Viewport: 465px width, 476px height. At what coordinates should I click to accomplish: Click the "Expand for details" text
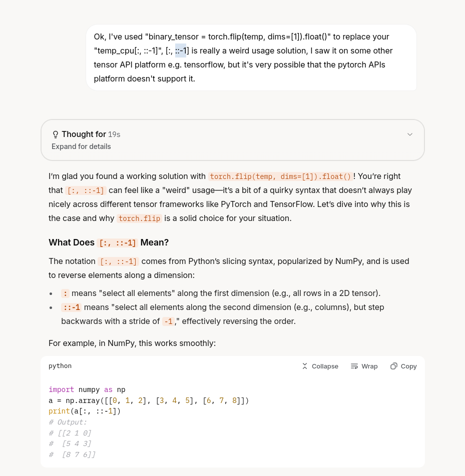click(x=81, y=146)
